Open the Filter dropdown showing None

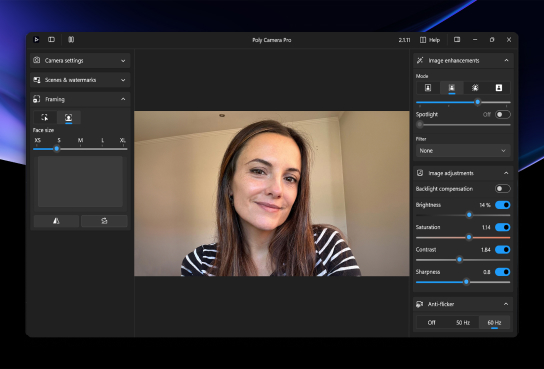tap(463, 151)
